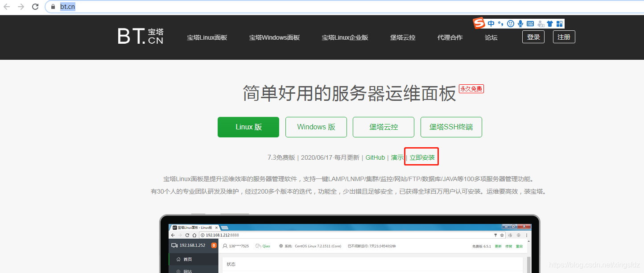Open the 代理合作 nav item
The width and height of the screenshot is (644, 273).
tap(450, 37)
